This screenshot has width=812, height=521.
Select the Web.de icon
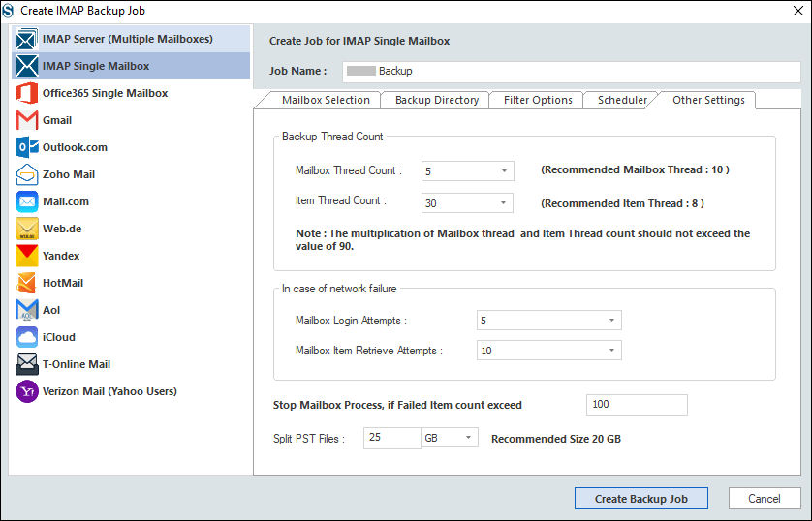tap(26, 229)
